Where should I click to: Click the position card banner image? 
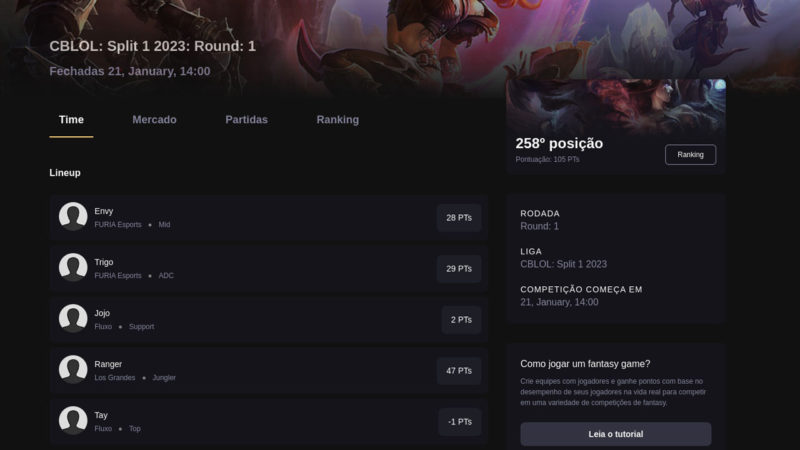coord(615,103)
